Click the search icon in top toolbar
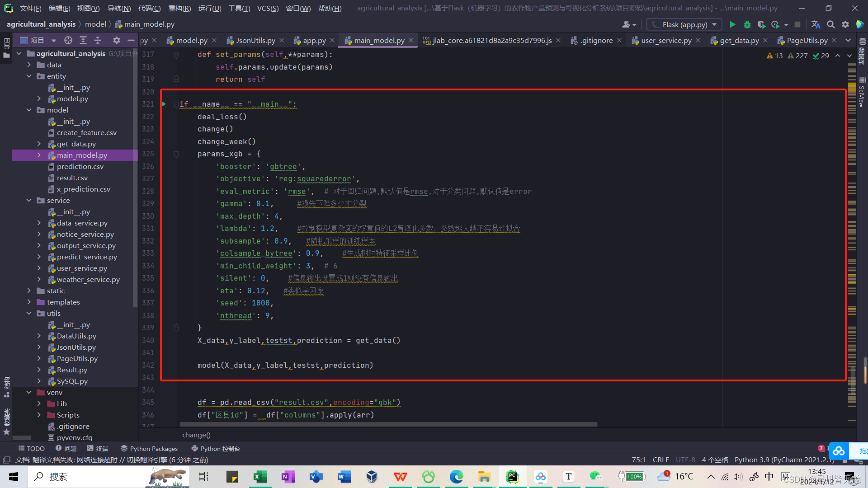This screenshot has height=488, width=868. click(x=831, y=24)
